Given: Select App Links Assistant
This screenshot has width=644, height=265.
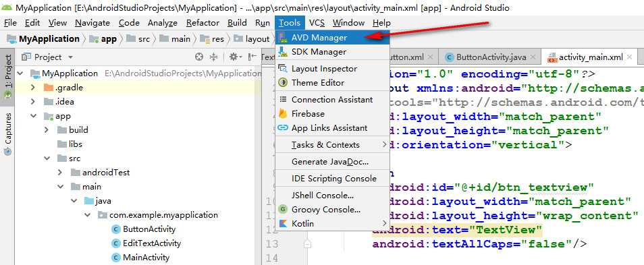Looking at the screenshot, I should click(332, 128).
